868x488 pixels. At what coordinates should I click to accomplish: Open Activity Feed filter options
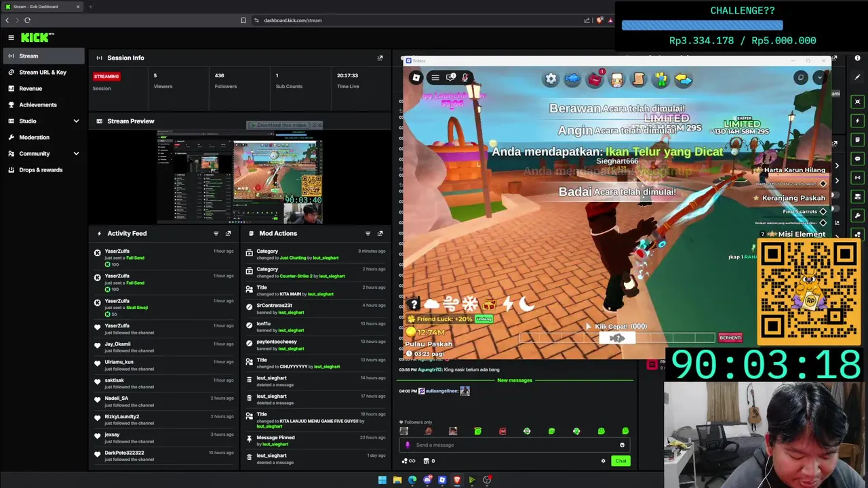coord(216,233)
